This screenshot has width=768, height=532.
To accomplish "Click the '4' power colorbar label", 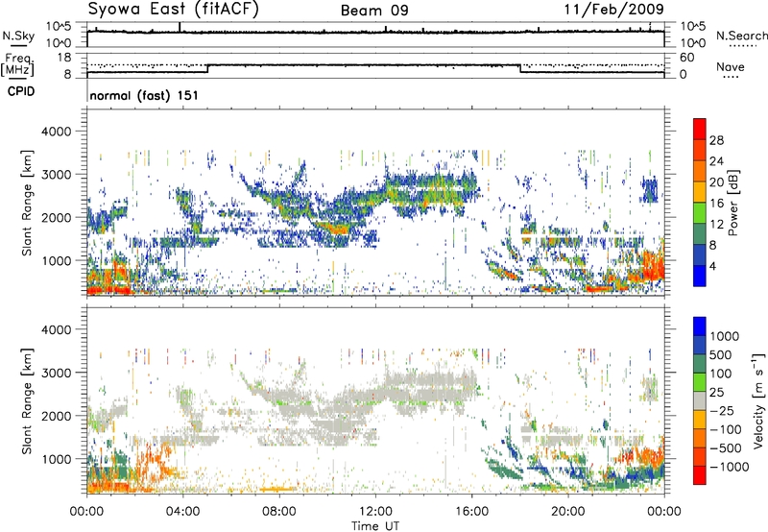I will point(712,266).
